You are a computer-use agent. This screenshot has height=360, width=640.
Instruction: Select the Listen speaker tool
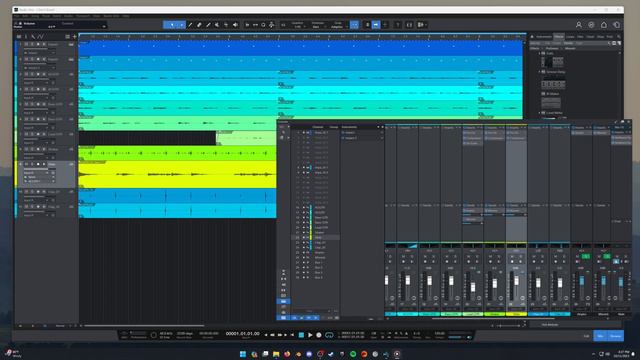pos(236,25)
